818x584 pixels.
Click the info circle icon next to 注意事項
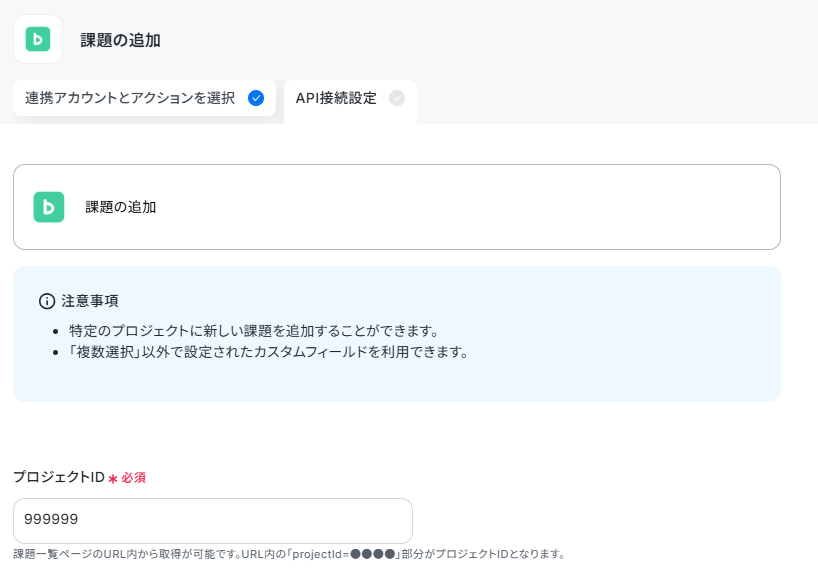click(x=47, y=301)
